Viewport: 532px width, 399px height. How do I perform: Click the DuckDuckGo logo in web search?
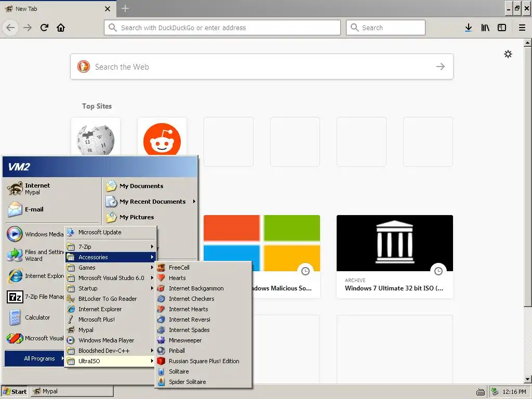84,66
